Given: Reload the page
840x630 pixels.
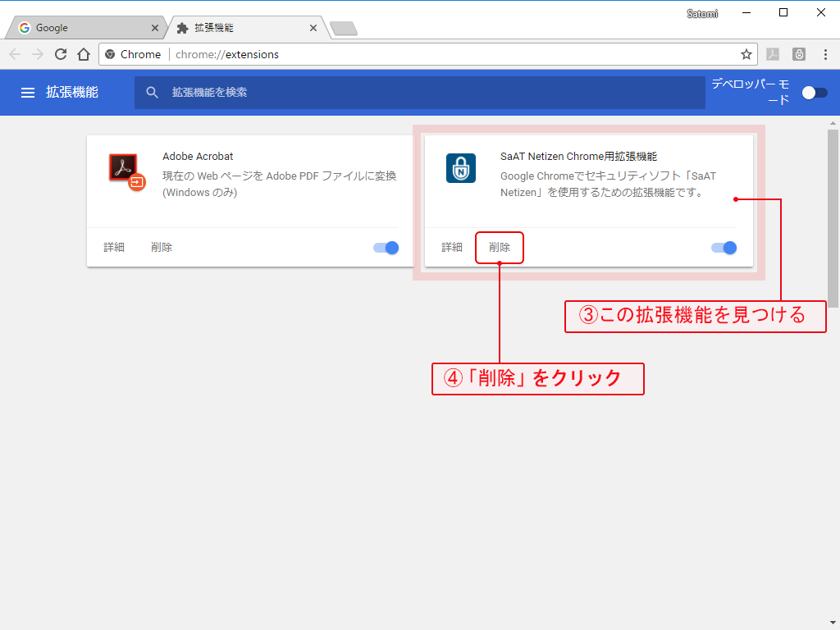Looking at the screenshot, I should point(61,54).
